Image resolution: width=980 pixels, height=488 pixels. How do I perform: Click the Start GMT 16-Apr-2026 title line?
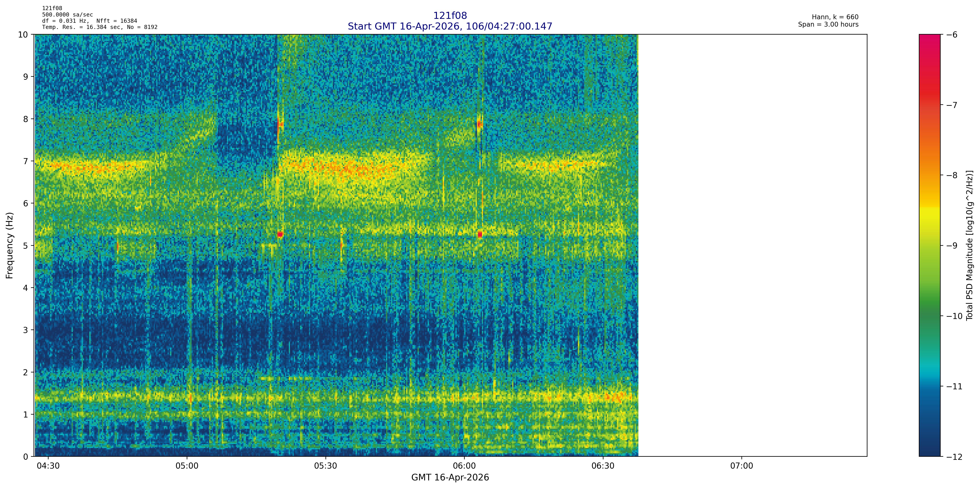tap(450, 26)
